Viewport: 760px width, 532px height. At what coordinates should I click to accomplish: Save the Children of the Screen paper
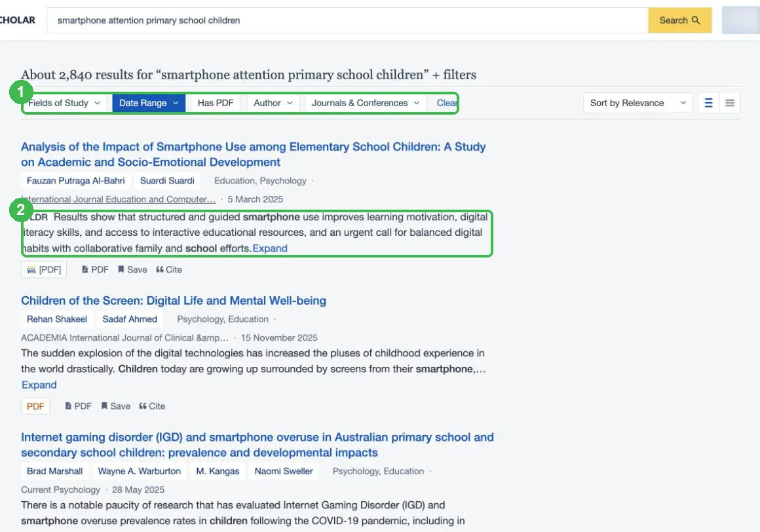click(x=115, y=406)
